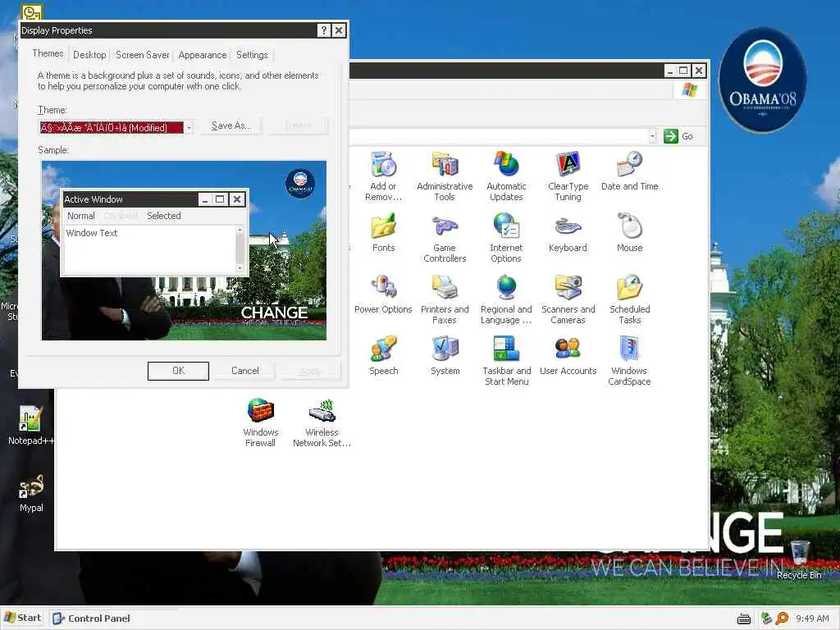
Task: Open Game Controllers applet
Action: [445, 238]
